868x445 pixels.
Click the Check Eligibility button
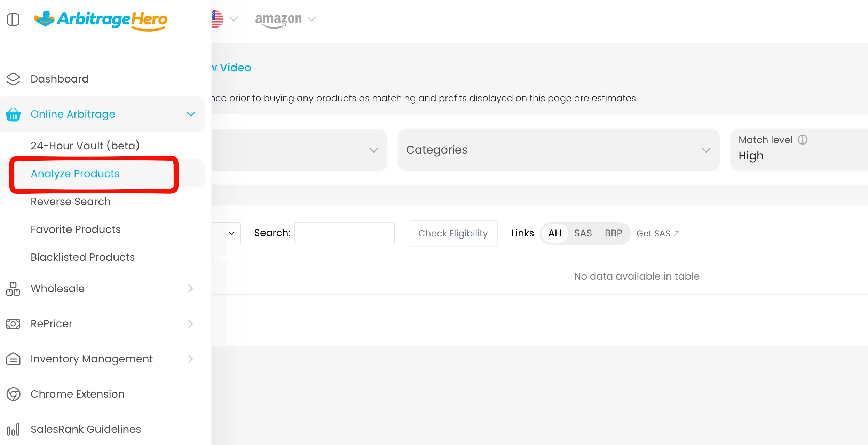[x=453, y=233]
